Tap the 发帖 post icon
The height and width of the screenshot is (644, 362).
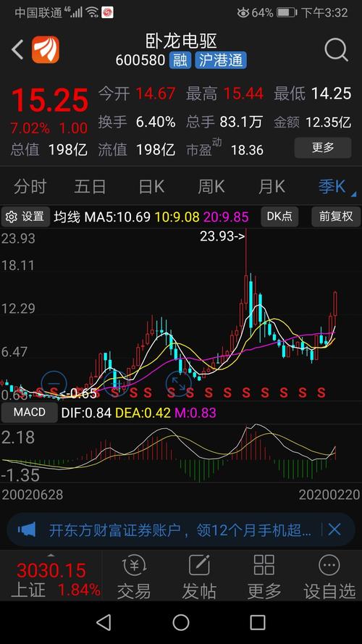[199, 577]
